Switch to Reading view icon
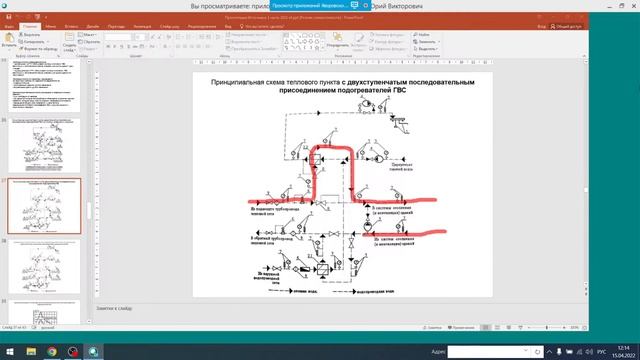This screenshot has height=360, width=640. [x=509, y=327]
